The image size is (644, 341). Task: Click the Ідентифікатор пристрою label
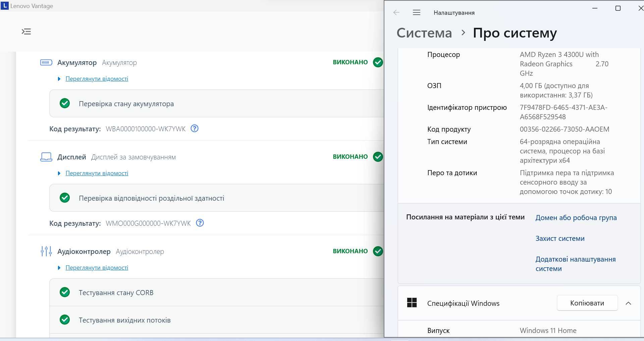tap(467, 108)
